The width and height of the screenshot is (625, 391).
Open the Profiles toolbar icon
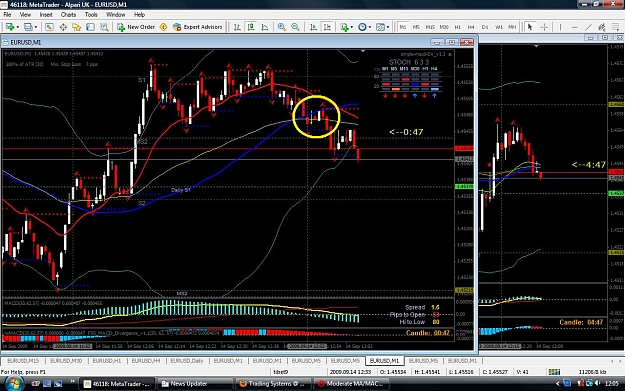pos(28,27)
